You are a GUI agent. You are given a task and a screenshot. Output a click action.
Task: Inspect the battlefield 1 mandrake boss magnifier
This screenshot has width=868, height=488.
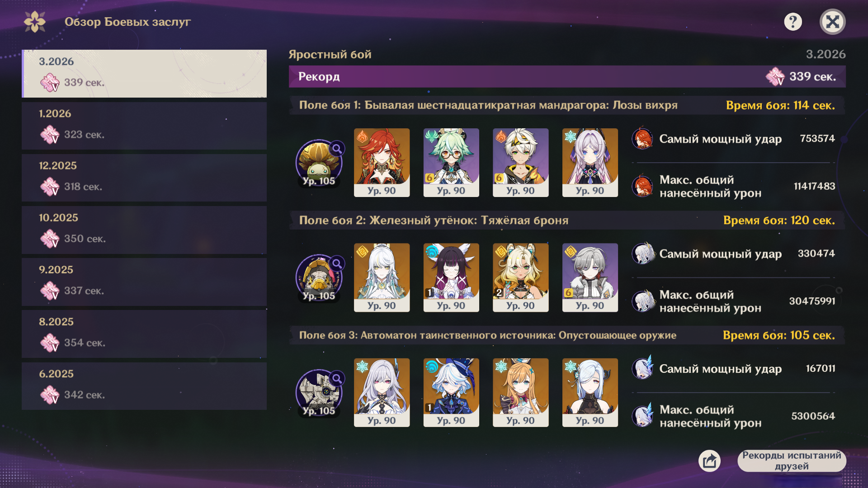[337, 148]
